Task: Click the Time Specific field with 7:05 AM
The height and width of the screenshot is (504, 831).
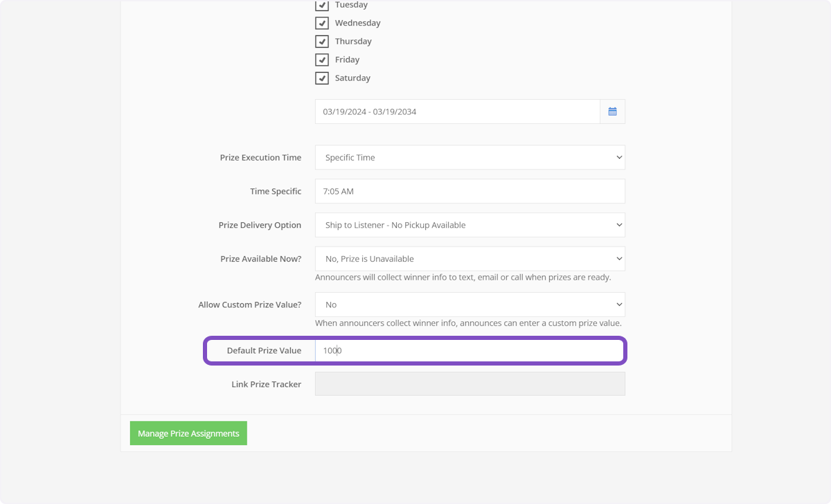Action: [x=470, y=191]
